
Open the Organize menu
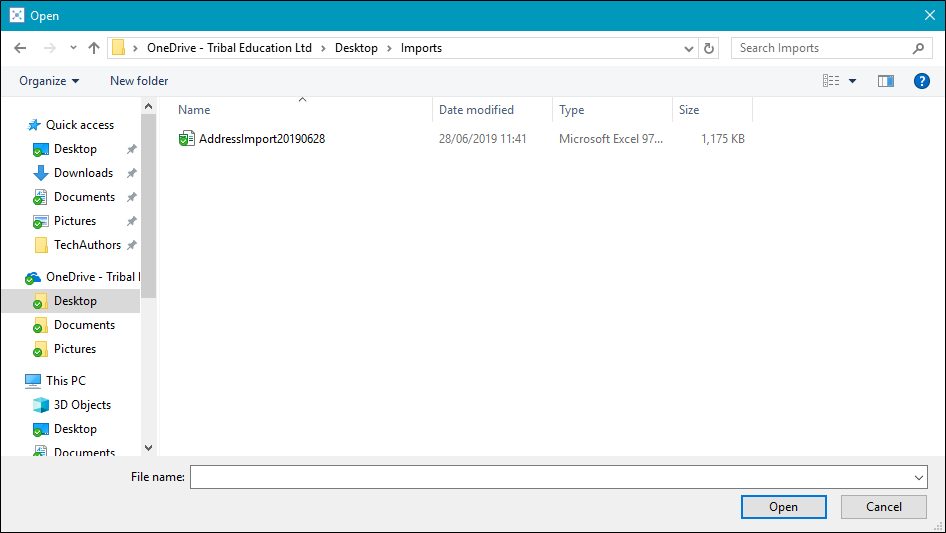(x=49, y=81)
